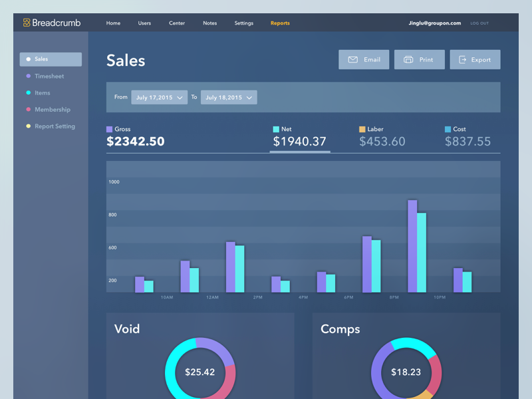Click the 4PM label on the chart axis
Image resolution: width=532 pixels, height=399 pixels.
tap(303, 297)
